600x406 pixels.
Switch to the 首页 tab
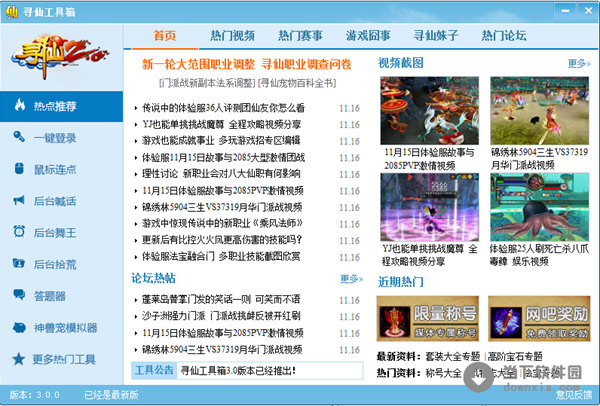pos(165,36)
